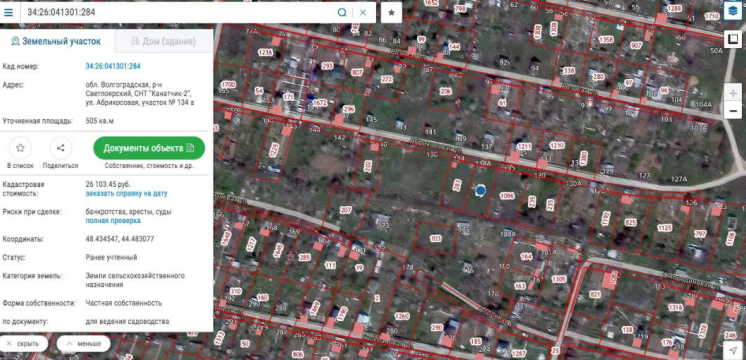Image resolution: width=746 pixels, height=360 pixels.
Task: Click the blue parcel marker on map
Action: 481,191
